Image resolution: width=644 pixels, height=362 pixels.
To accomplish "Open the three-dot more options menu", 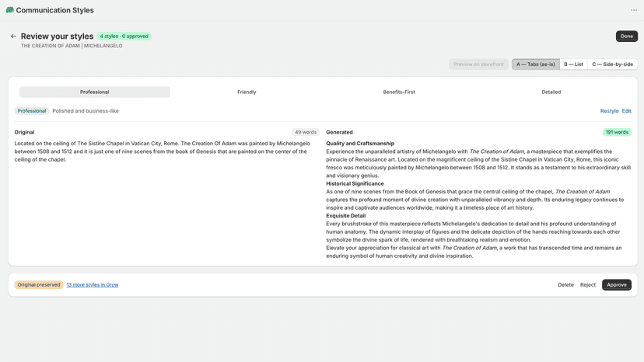I will coord(634,10).
